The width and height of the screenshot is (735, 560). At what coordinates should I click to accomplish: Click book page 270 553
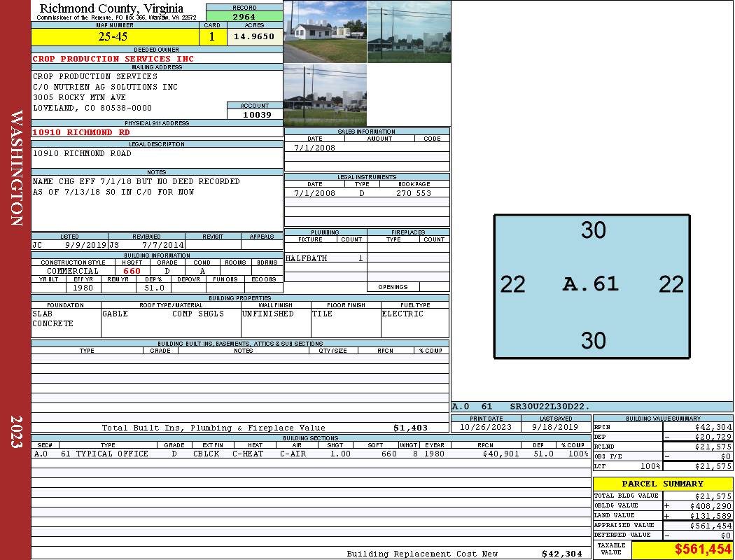click(x=414, y=193)
